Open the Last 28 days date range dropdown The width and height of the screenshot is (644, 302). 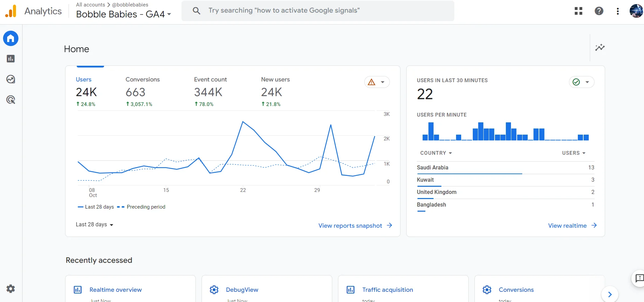[x=94, y=225]
